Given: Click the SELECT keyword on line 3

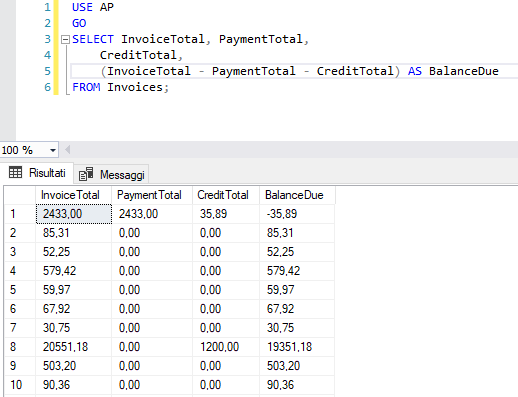Looking at the screenshot, I should pos(93,39).
